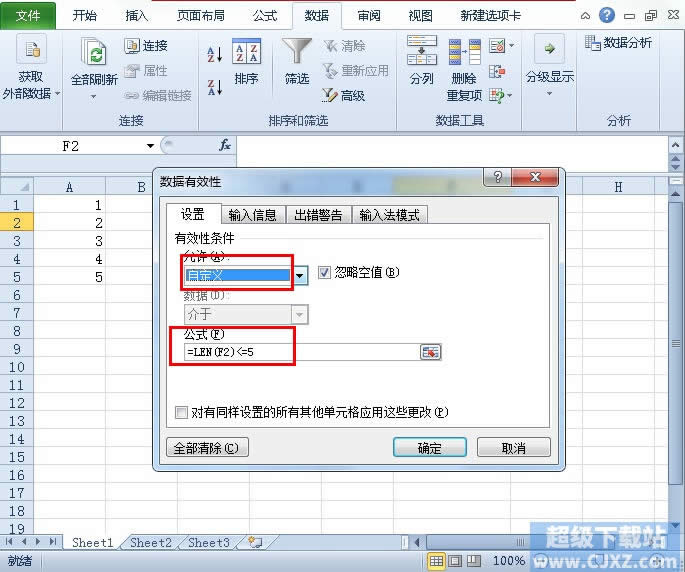Switch to Input Message (输入信息) tab

pos(253,215)
